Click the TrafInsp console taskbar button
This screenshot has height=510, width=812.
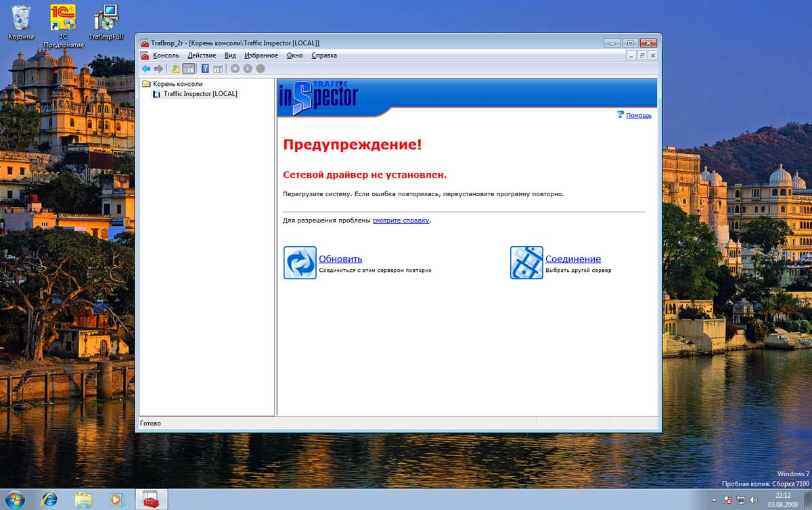pyautogui.click(x=151, y=499)
